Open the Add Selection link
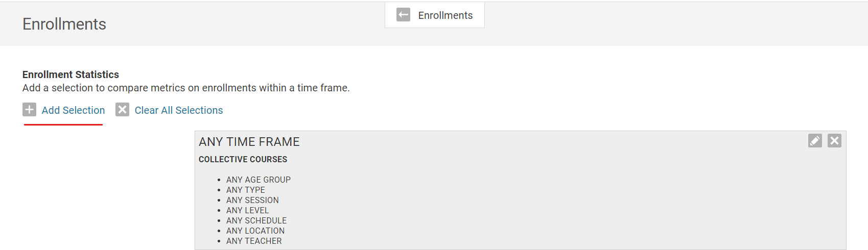868x250 pixels. click(x=73, y=110)
